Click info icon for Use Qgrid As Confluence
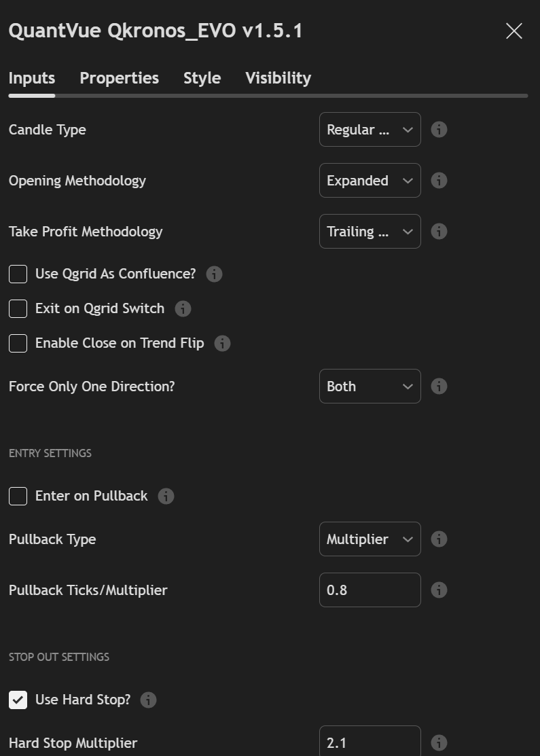Screen dimensions: 540x756 point(214,274)
